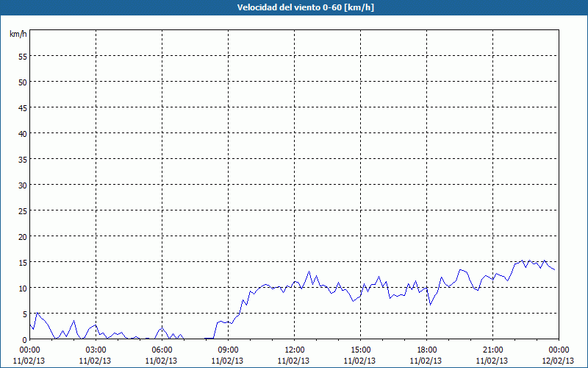Click the 20 value on the y-axis
The width and height of the screenshot is (588, 368).
[23, 236]
